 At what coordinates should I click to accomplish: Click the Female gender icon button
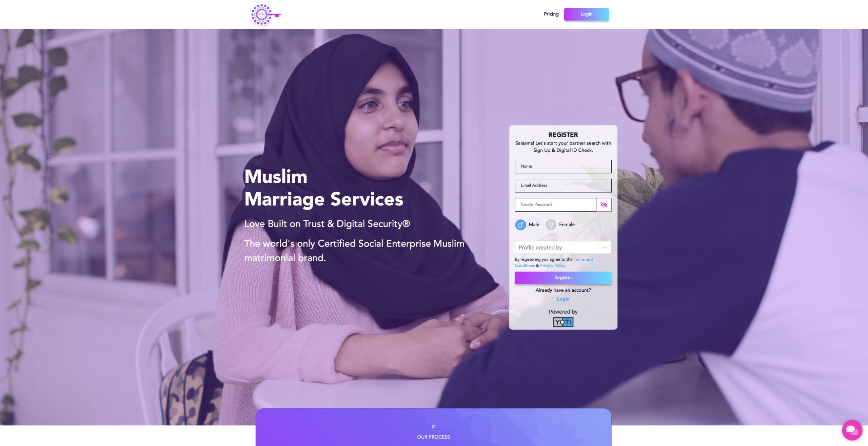[x=551, y=225]
